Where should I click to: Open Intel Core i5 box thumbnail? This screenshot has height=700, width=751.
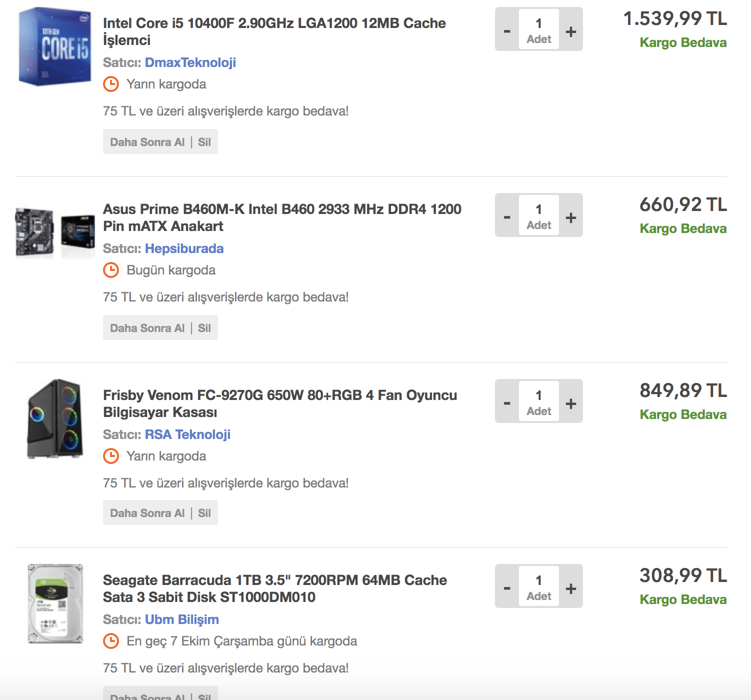pos(55,46)
